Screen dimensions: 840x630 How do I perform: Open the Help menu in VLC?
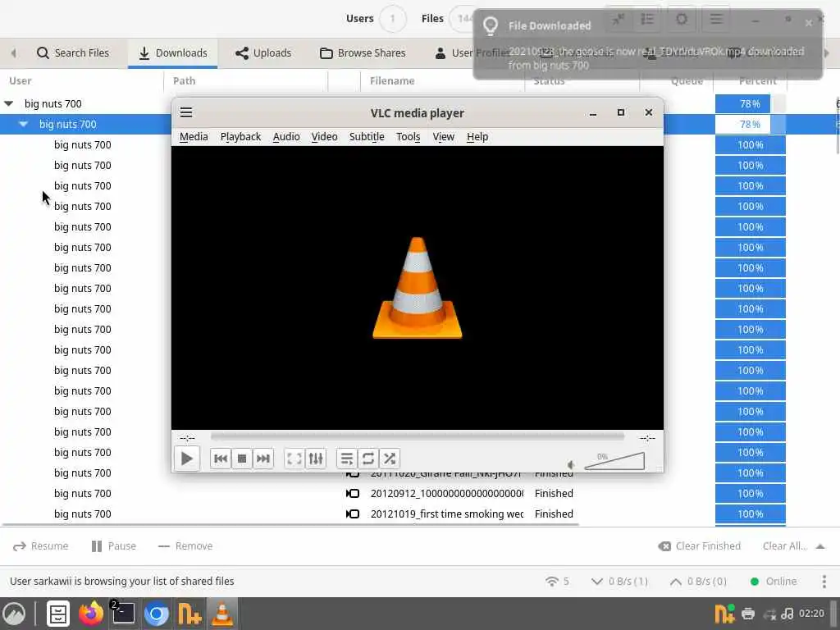[477, 137]
